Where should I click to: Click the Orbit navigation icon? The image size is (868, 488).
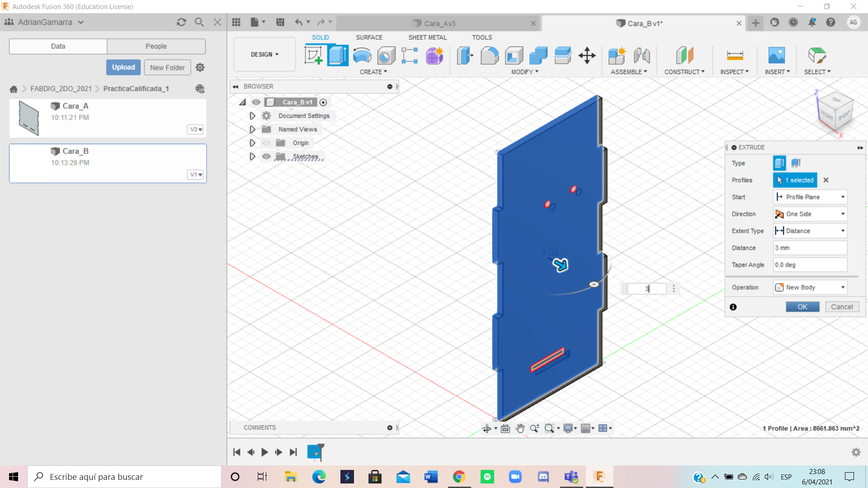coord(486,428)
